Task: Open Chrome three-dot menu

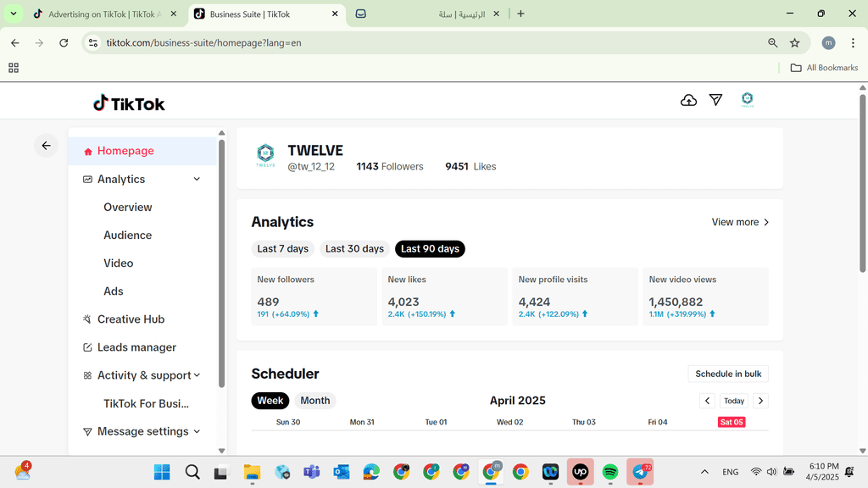Action: (x=853, y=42)
